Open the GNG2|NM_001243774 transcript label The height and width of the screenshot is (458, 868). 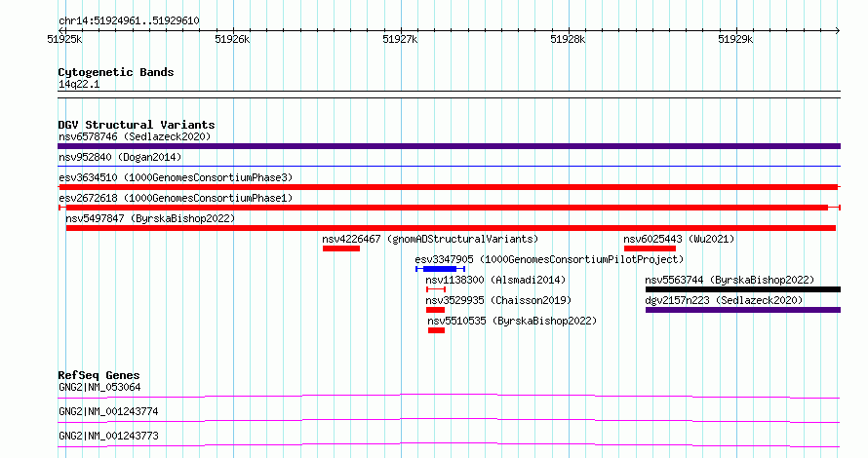108,411
